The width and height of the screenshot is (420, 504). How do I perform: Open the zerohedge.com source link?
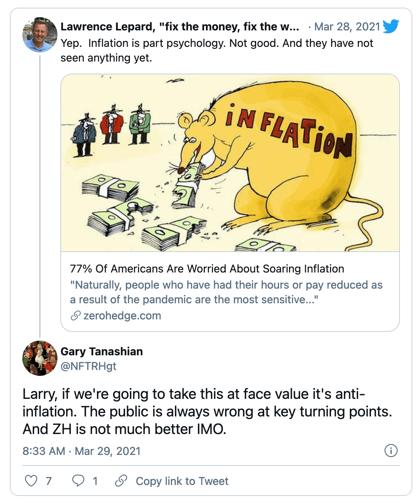point(122,315)
